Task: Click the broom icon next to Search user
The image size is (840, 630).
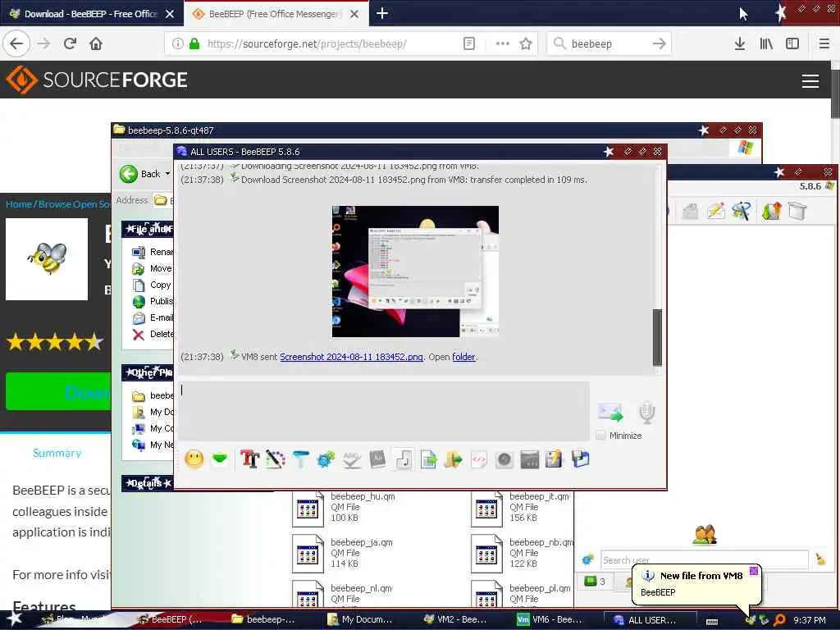Action: click(x=820, y=559)
